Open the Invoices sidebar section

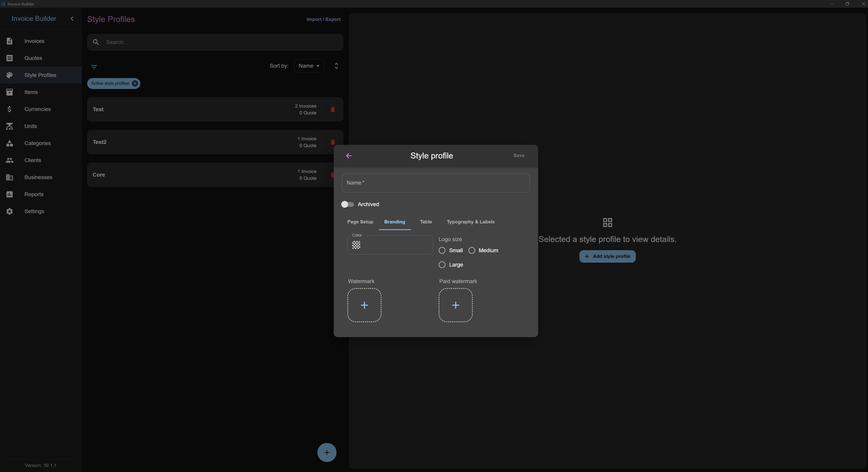coord(40,41)
